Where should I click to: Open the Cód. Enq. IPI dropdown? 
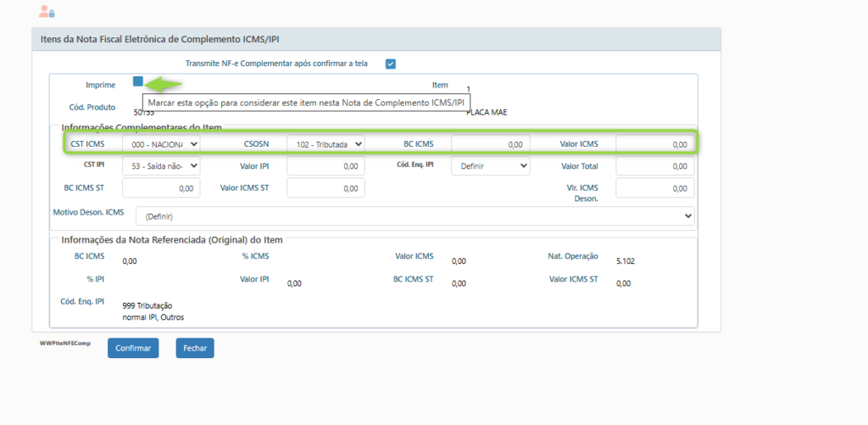pos(490,166)
